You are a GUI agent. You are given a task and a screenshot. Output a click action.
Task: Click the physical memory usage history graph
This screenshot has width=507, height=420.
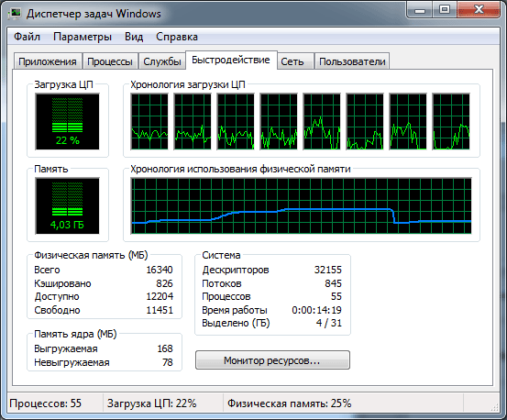[302, 205]
